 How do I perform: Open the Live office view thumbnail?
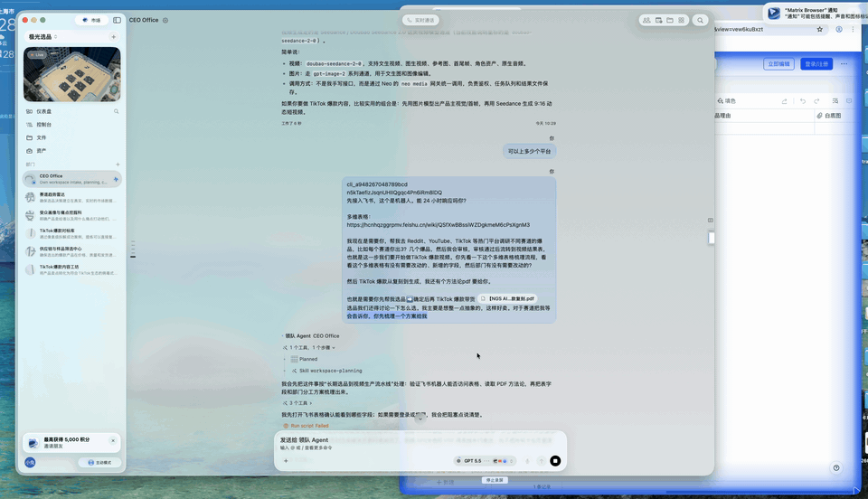coord(72,74)
